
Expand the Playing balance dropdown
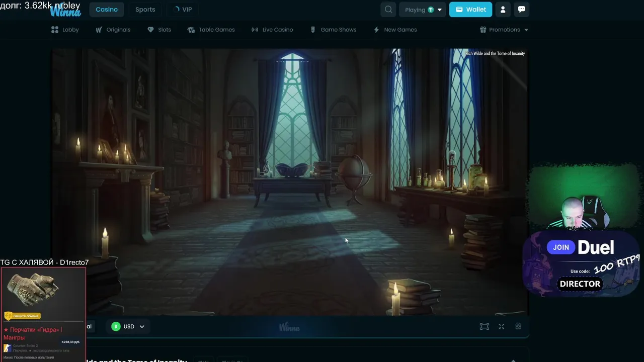423,10
